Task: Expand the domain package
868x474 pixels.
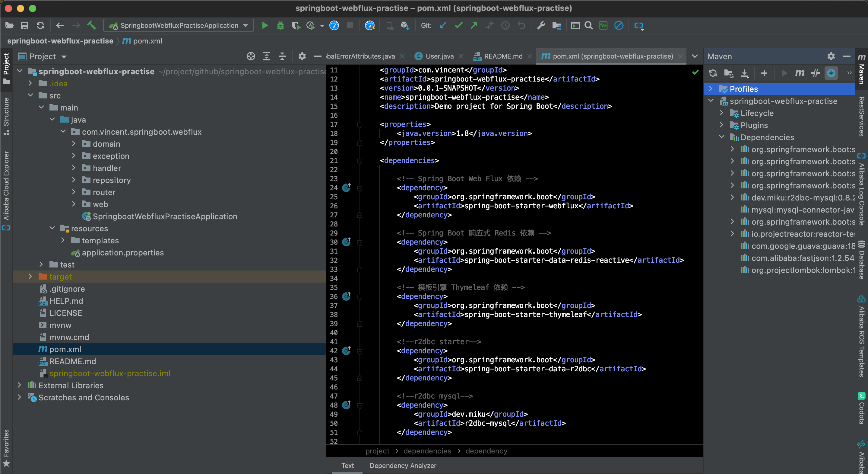Action: [74, 144]
